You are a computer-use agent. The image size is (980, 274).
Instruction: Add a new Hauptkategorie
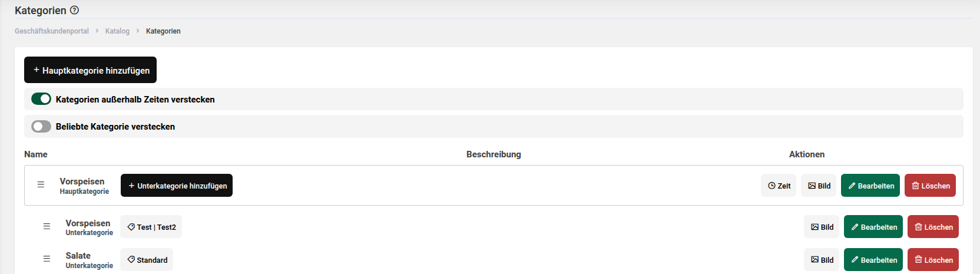pyautogui.click(x=90, y=70)
